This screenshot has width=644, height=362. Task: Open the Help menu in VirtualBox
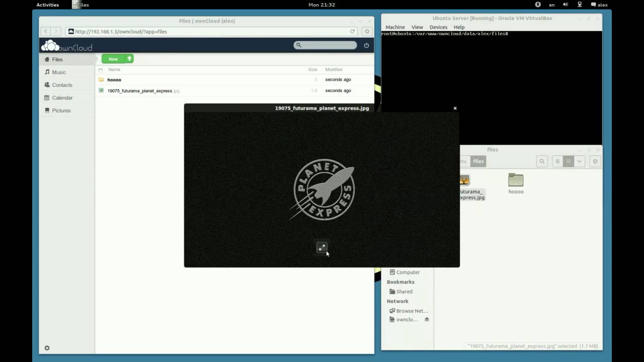coord(459,27)
